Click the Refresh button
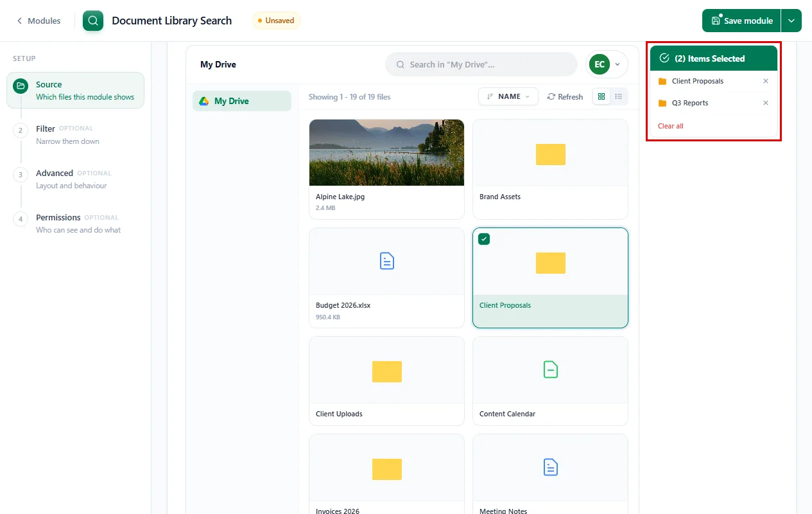 click(x=565, y=96)
